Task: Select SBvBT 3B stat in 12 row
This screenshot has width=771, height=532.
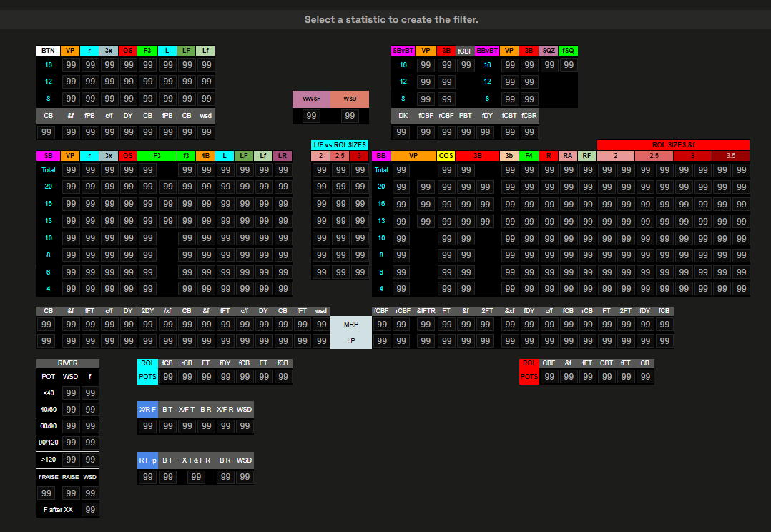Action: (446, 82)
